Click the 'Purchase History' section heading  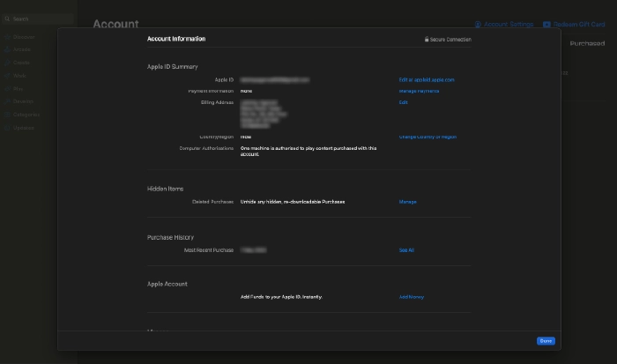click(170, 237)
